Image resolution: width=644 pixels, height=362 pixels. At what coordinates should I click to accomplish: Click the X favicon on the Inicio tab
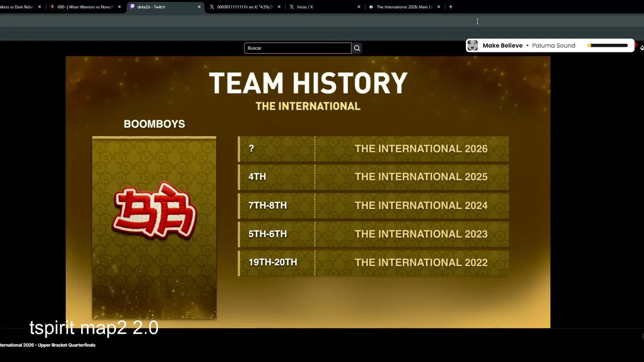pyautogui.click(x=292, y=7)
